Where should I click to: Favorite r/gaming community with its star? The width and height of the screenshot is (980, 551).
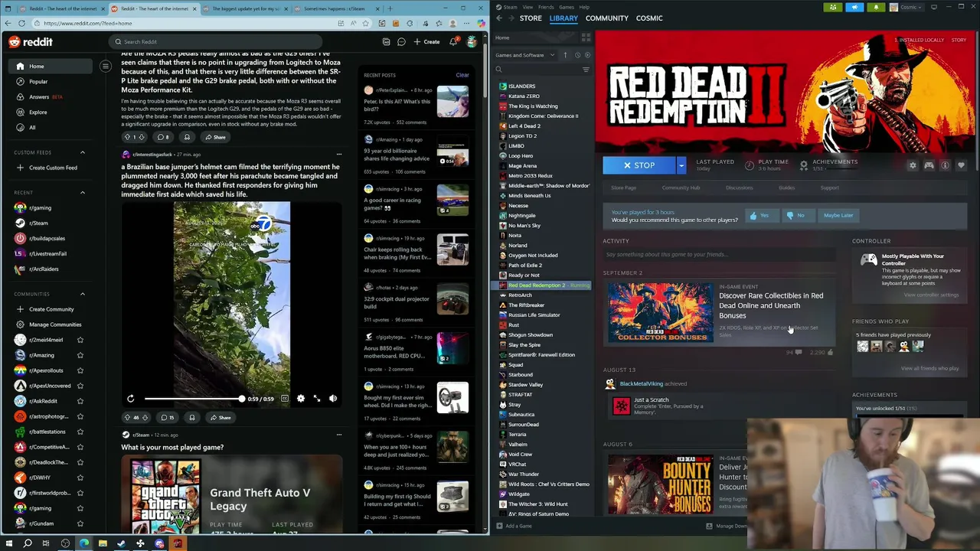tap(80, 508)
